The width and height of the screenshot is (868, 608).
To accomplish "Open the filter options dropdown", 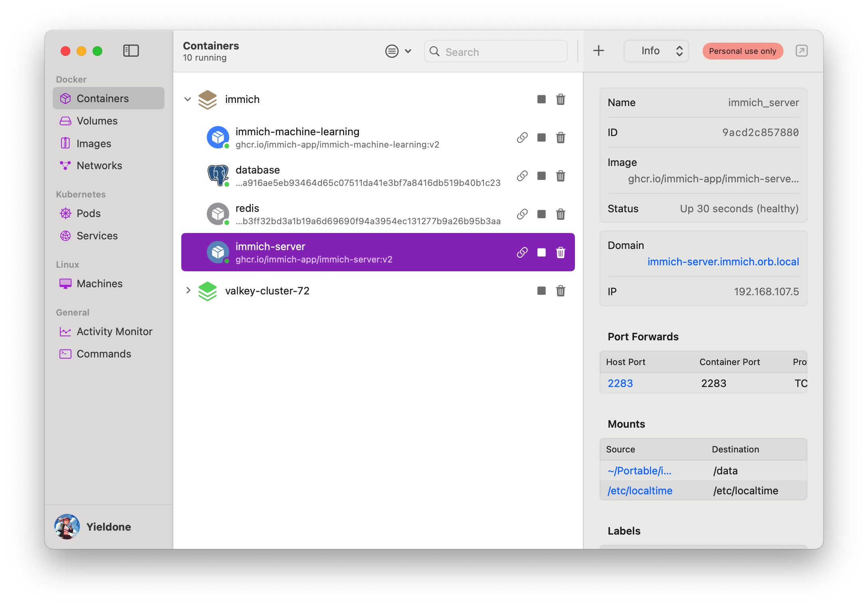I will click(398, 51).
